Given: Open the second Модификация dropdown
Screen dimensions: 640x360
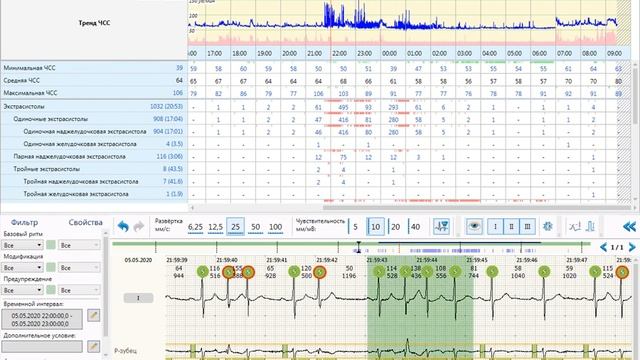Looking at the screenshot, I should pos(79,268).
